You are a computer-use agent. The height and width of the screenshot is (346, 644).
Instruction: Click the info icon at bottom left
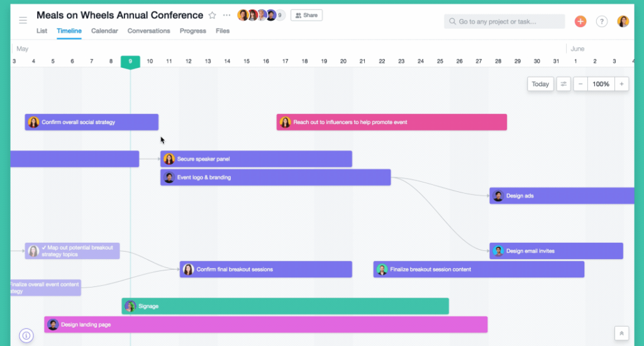26,335
